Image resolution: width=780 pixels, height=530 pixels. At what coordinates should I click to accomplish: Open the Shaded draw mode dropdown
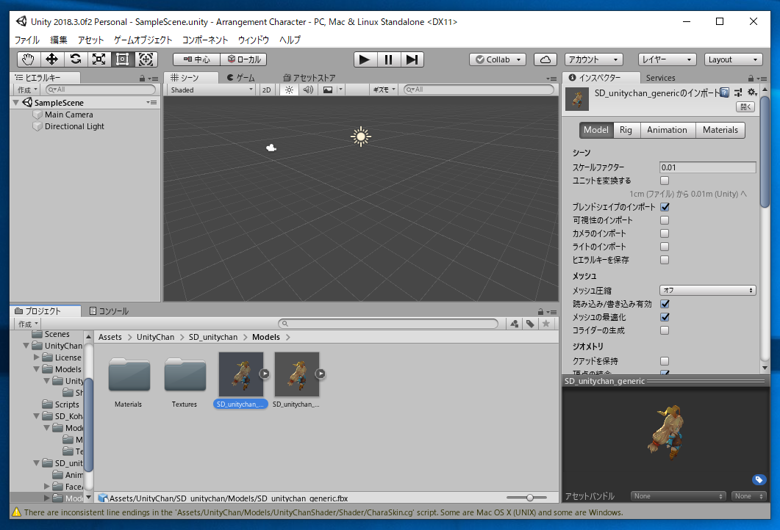[x=211, y=90]
